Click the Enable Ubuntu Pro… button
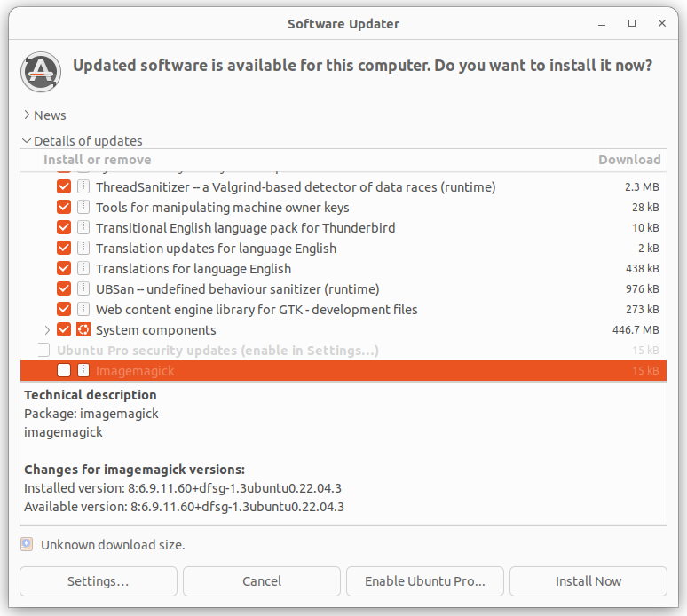Image resolution: width=687 pixels, height=616 pixels. point(425,581)
